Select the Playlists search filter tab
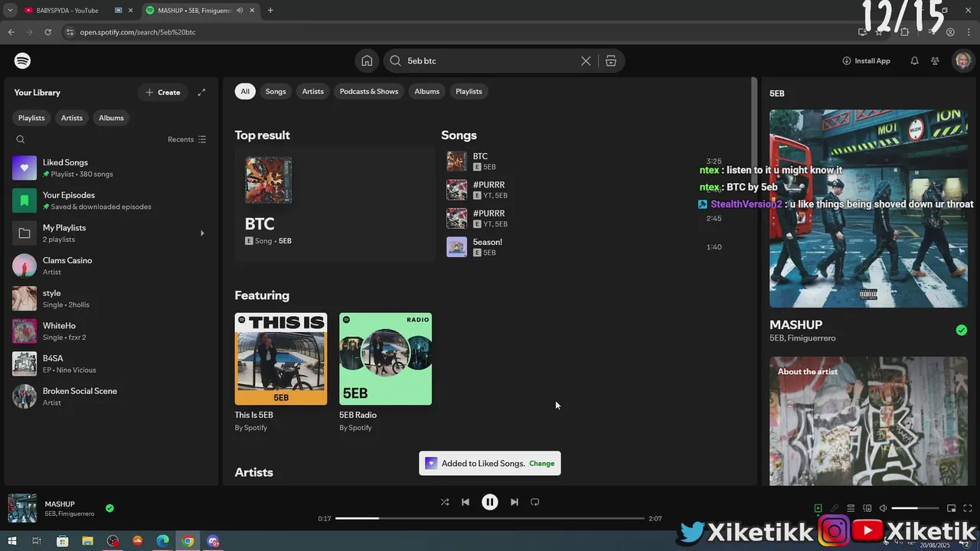 (x=469, y=91)
